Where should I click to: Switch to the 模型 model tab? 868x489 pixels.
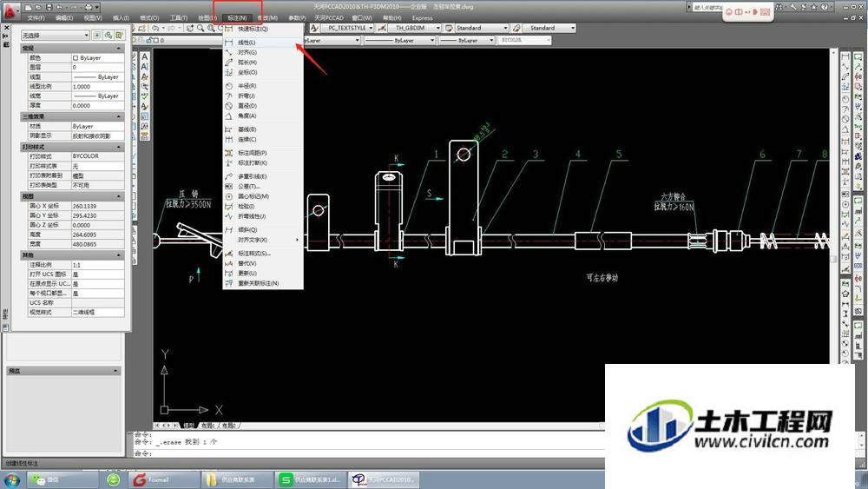(188, 426)
